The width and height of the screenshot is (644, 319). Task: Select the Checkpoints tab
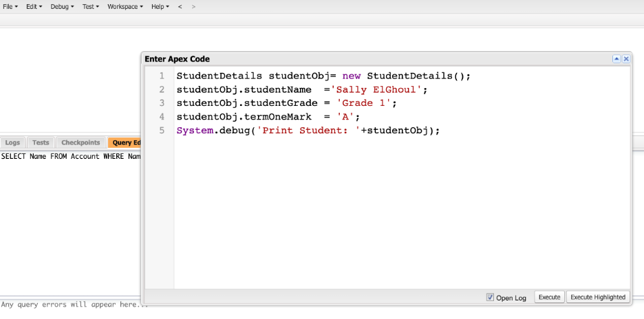80,142
